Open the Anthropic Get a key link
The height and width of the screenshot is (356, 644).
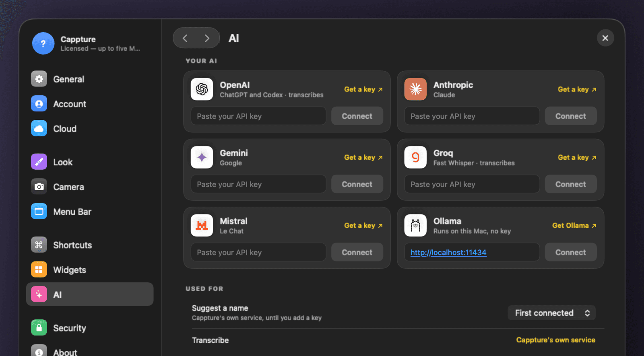577,89
